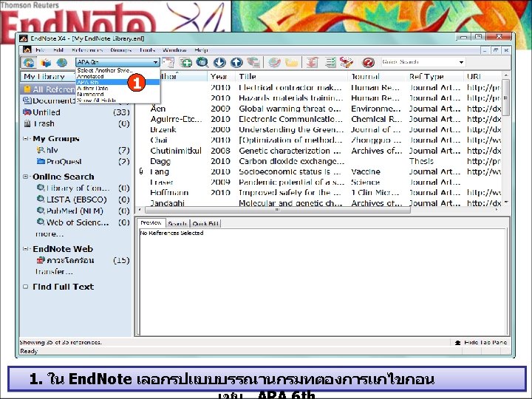Click the EndNote title bar application icon
Screen dimensions: 532x399
[x=24, y=38]
